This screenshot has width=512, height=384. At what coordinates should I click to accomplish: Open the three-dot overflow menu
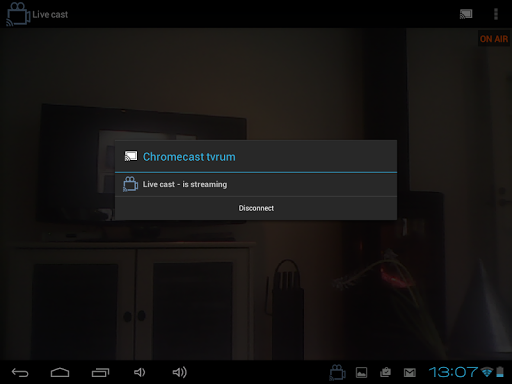(496, 14)
